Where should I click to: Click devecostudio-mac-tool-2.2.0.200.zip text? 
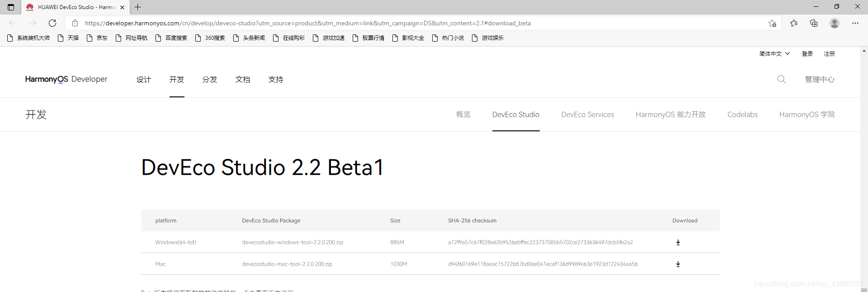287,264
